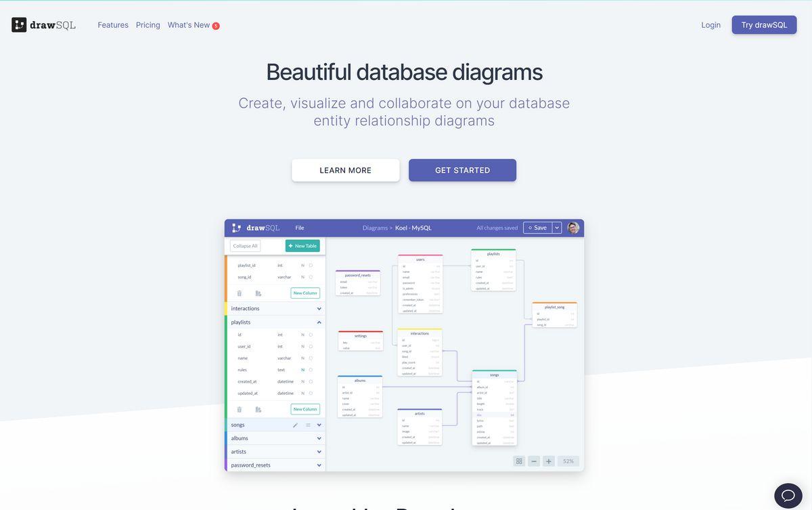
Task: Click the pencil edit icon on the songs row
Action: pos(295,425)
